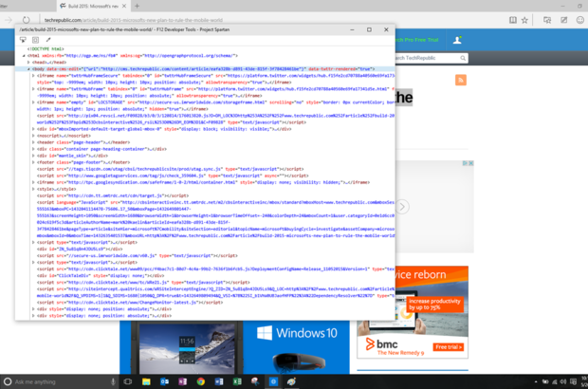This screenshot has width=588, height=389.
Task: Open a new browser tab
Action: [x=137, y=6]
